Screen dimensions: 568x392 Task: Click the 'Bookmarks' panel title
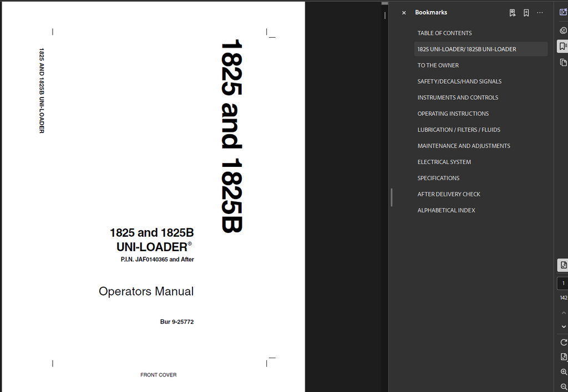431,12
